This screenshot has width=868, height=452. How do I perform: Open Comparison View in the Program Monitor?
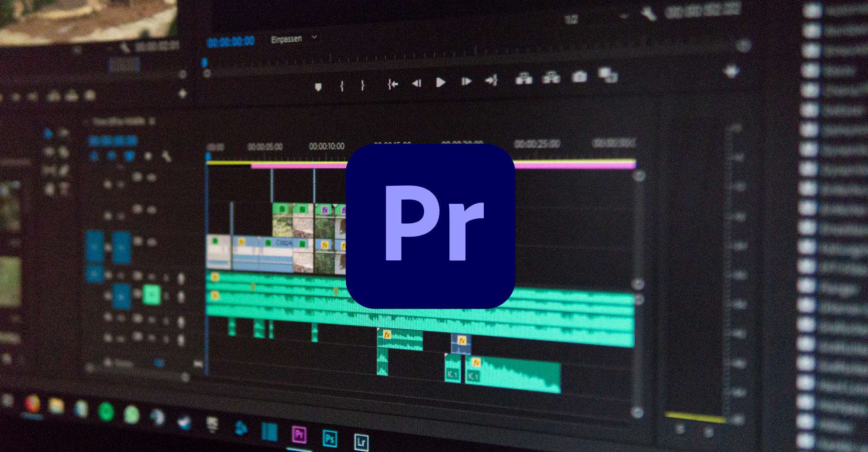[608, 75]
